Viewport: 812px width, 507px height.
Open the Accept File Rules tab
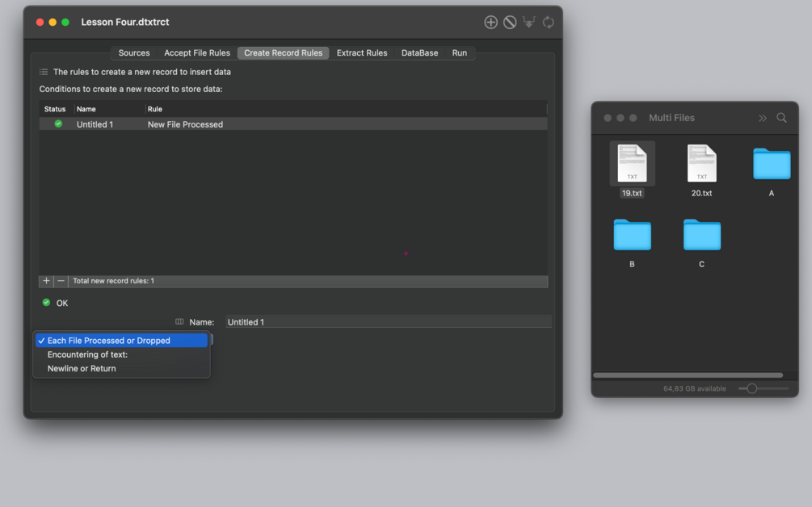coord(197,52)
